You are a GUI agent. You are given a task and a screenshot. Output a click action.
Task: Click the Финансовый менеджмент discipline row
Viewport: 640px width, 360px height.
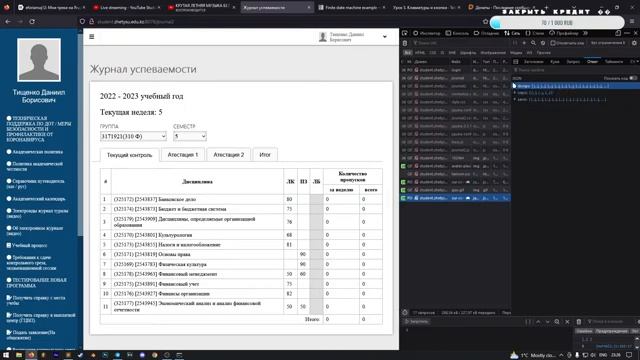coord(241,274)
